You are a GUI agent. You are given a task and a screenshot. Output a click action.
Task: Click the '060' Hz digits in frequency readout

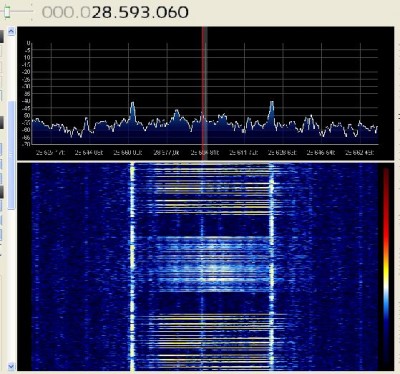(171, 13)
